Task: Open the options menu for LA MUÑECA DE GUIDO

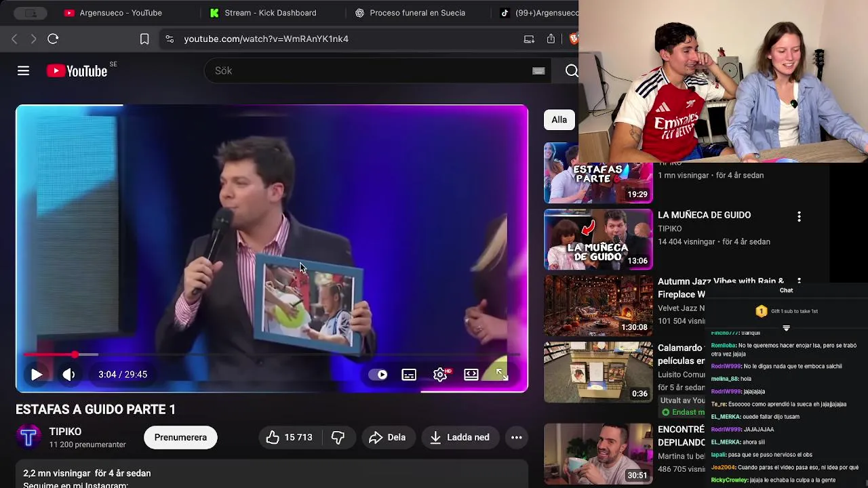Action: (x=799, y=216)
